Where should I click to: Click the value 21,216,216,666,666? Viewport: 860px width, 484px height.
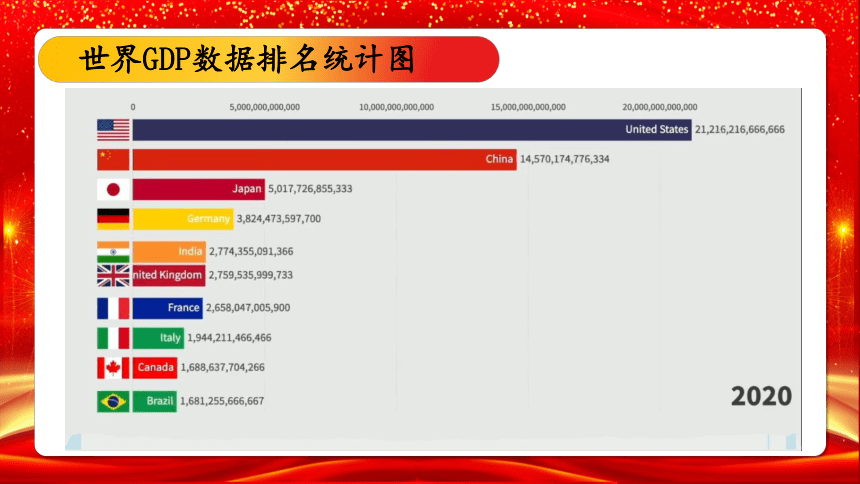(740, 130)
